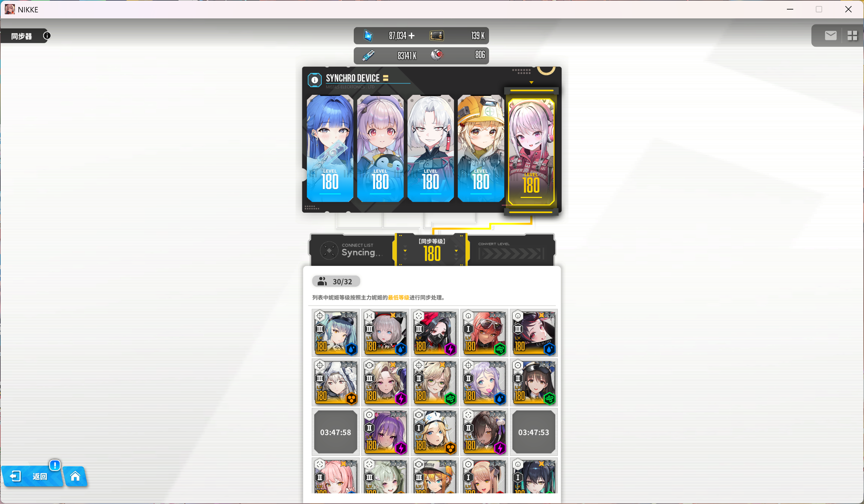The image size is (864, 504).
Task: Click the Synchro Device info icon
Action: coord(314,80)
